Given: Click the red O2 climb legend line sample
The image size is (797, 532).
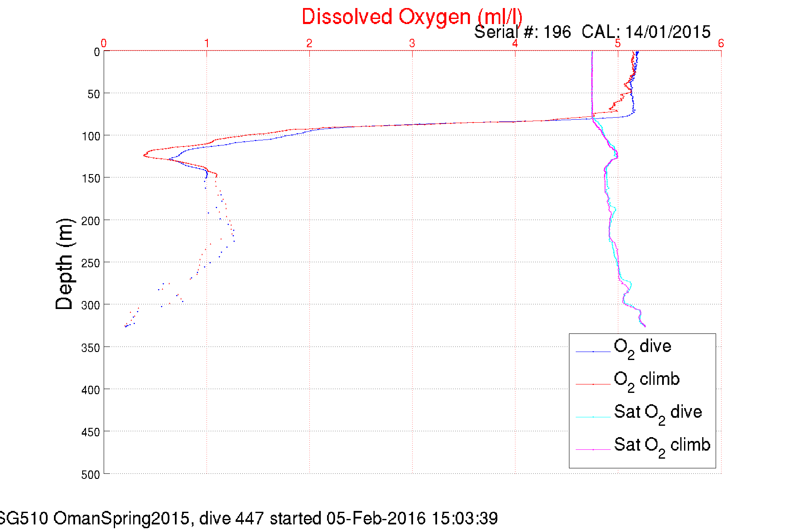Looking at the screenshot, I should coord(593,384).
